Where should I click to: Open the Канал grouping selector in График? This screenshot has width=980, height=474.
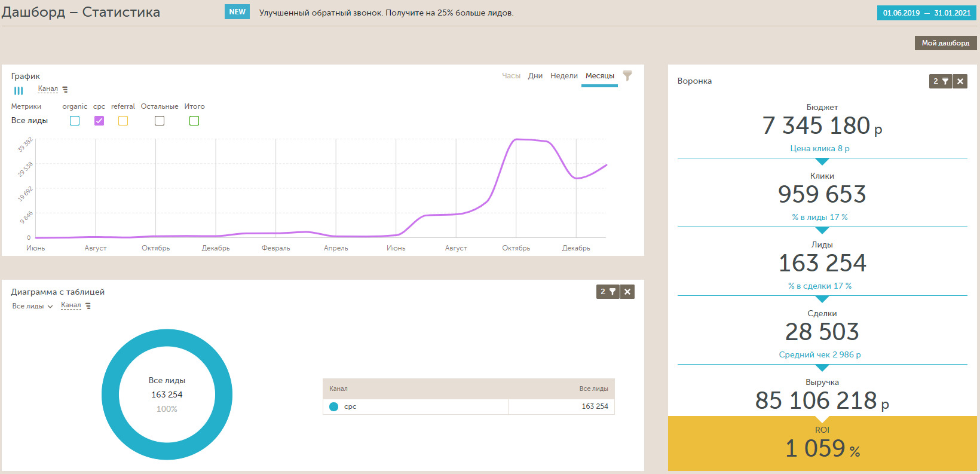point(48,89)
